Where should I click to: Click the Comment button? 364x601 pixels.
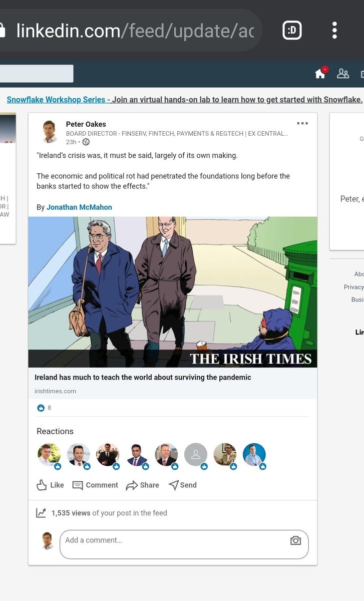(95, 485)
